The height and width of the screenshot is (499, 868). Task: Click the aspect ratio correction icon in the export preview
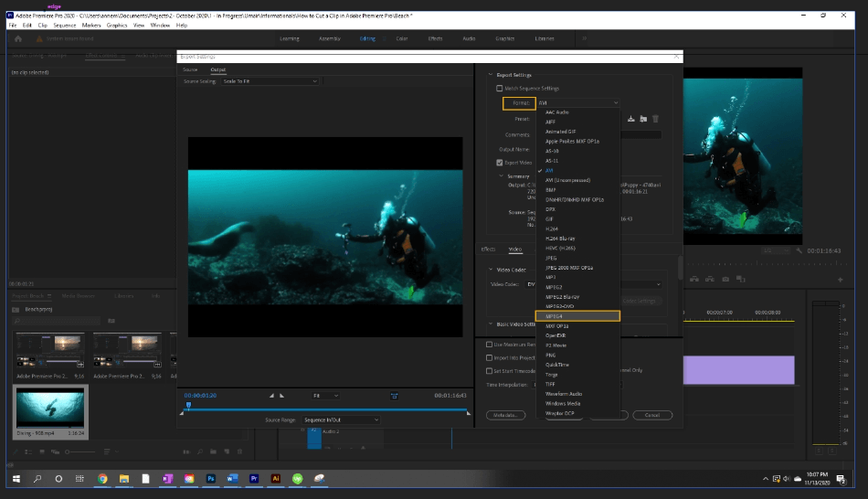tap(394, 396)
